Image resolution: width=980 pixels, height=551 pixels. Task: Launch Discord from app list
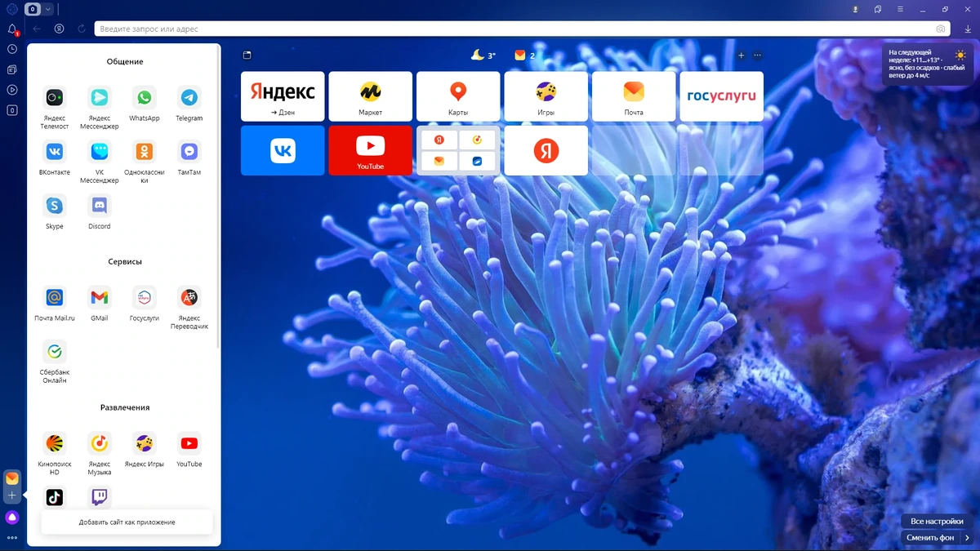coord(100,211)
